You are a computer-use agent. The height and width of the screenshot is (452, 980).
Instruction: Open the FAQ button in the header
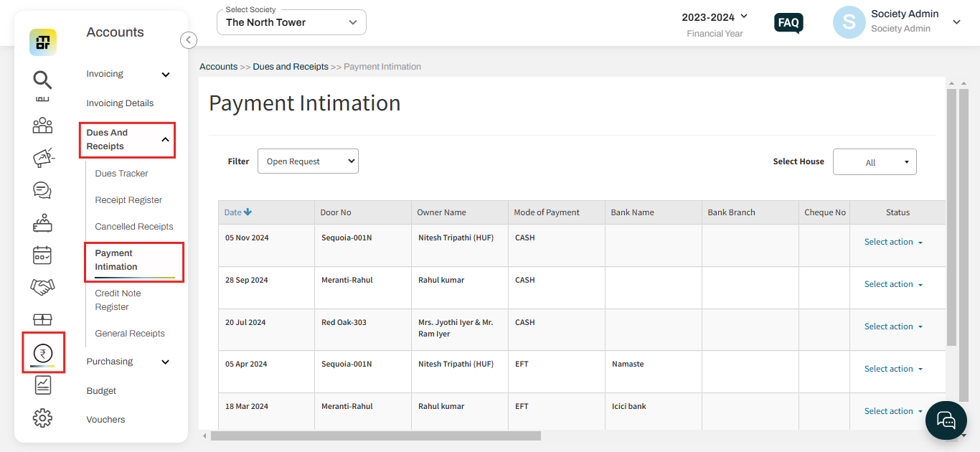tap(788, 23)
